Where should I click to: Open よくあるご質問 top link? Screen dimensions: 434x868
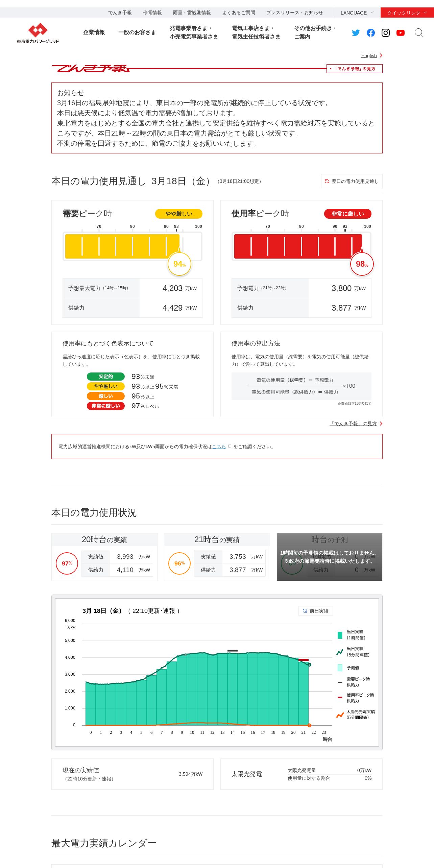click(x=238, y=13)
